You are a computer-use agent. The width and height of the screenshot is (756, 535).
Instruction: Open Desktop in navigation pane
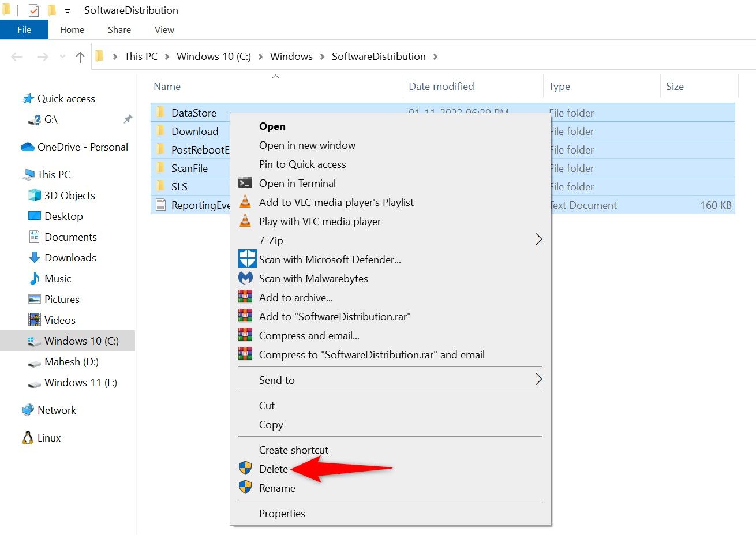pyautogui.click(x=63, y=216)
